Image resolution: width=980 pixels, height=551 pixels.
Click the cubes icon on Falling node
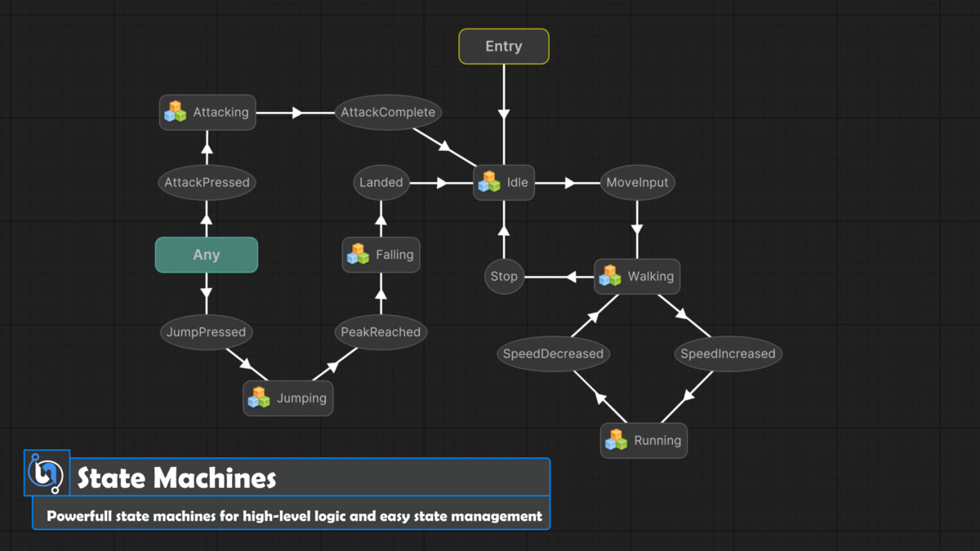point(358,254)
